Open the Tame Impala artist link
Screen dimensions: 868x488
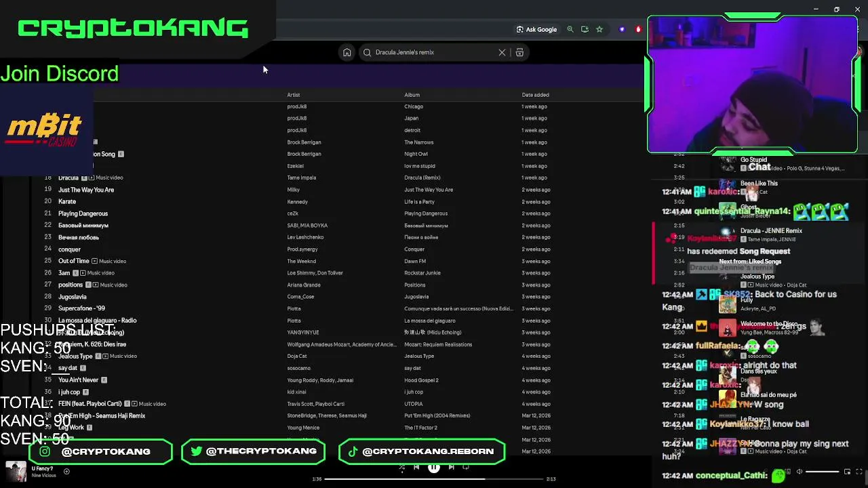point(301,178)
